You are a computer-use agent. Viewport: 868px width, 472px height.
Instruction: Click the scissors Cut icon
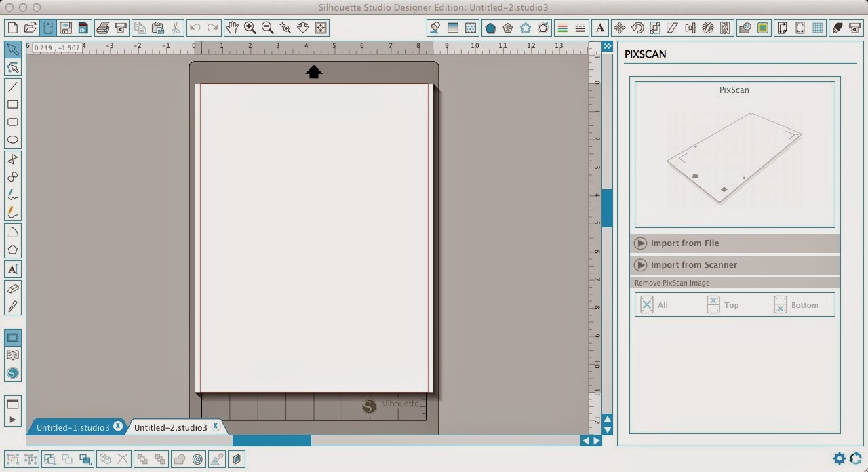pos(176,28)
